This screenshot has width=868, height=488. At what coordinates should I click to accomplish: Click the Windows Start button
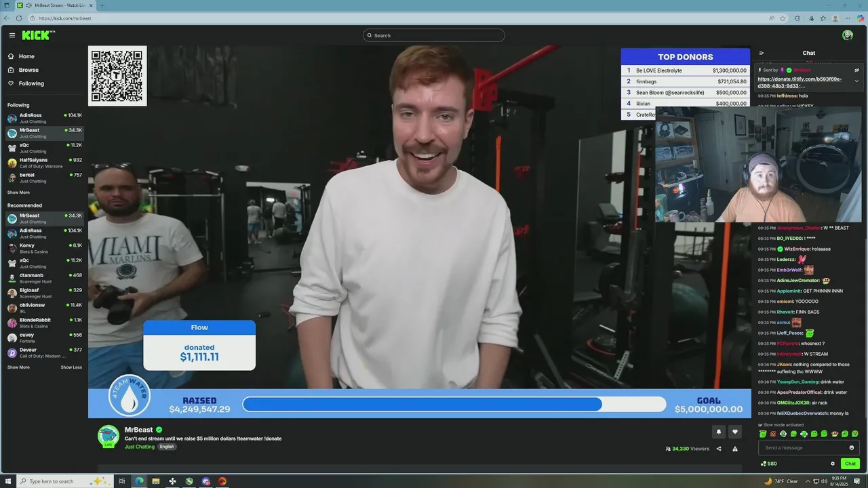pos(7,481)
